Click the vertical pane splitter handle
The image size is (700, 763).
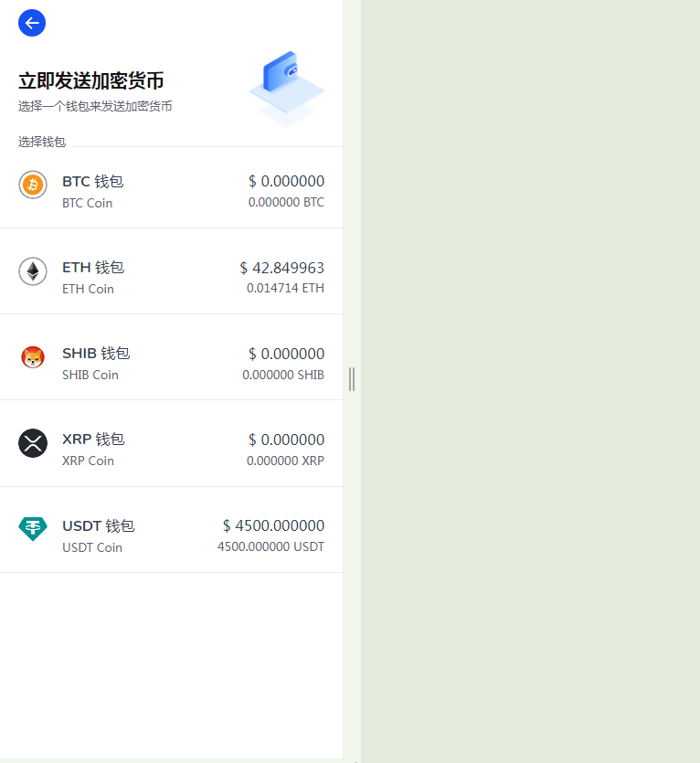pyautogui.click(x=352, y=379)
